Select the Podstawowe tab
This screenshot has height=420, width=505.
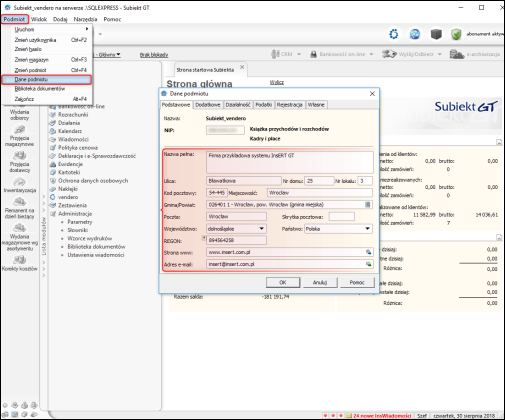(176, 105)
